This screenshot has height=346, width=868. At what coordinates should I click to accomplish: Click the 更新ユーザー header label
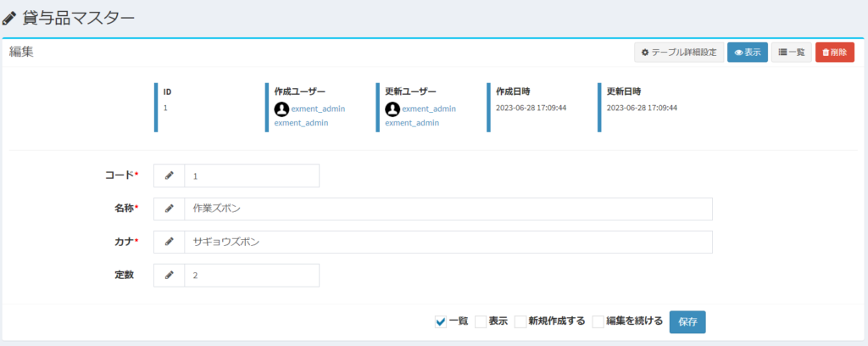click(411, 92)
